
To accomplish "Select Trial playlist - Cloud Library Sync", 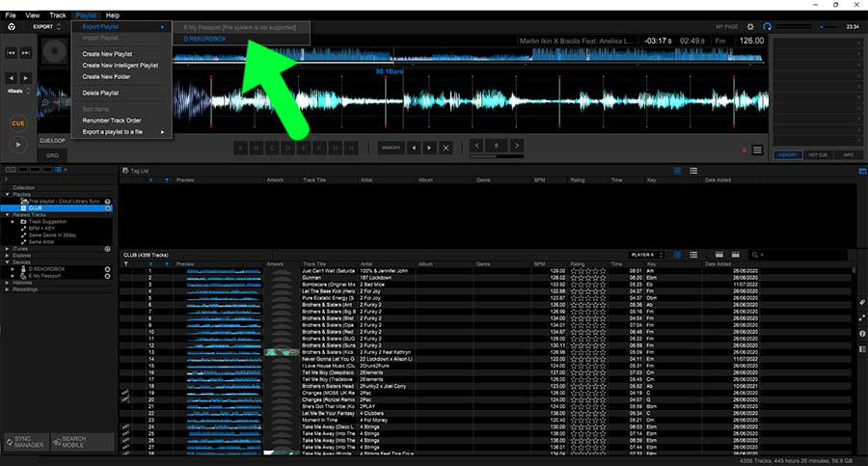I will [x=65, y=201].
